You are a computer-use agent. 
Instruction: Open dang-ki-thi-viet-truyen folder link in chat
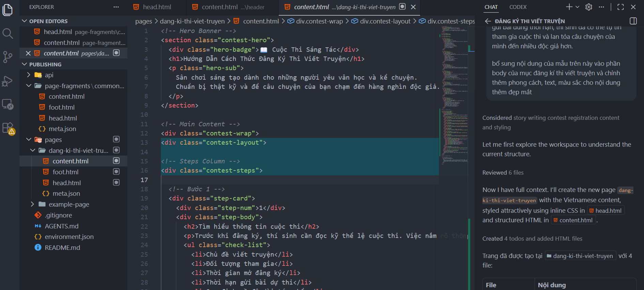(580, 256)
